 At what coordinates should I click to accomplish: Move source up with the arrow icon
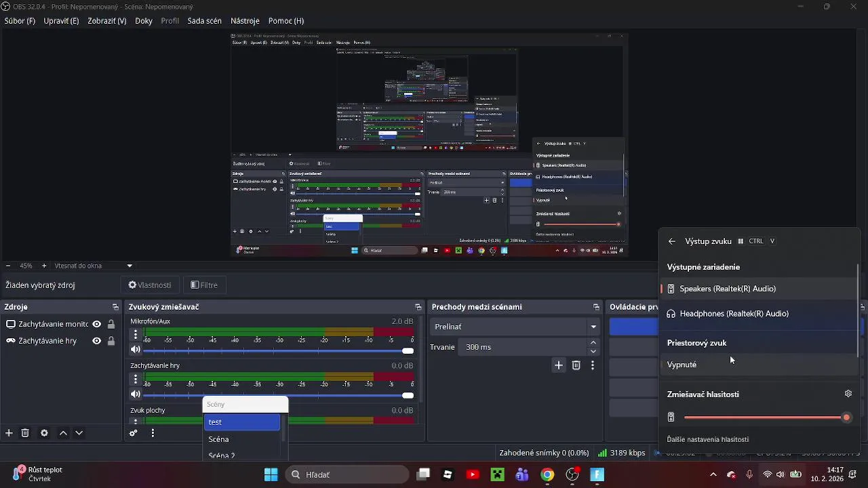(63, 433)
